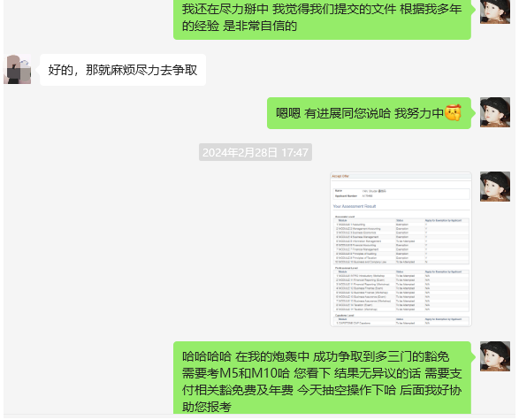The image size is (519, 420).
Task: Click the Applicant Number row in the image
Action: (401, 196)
